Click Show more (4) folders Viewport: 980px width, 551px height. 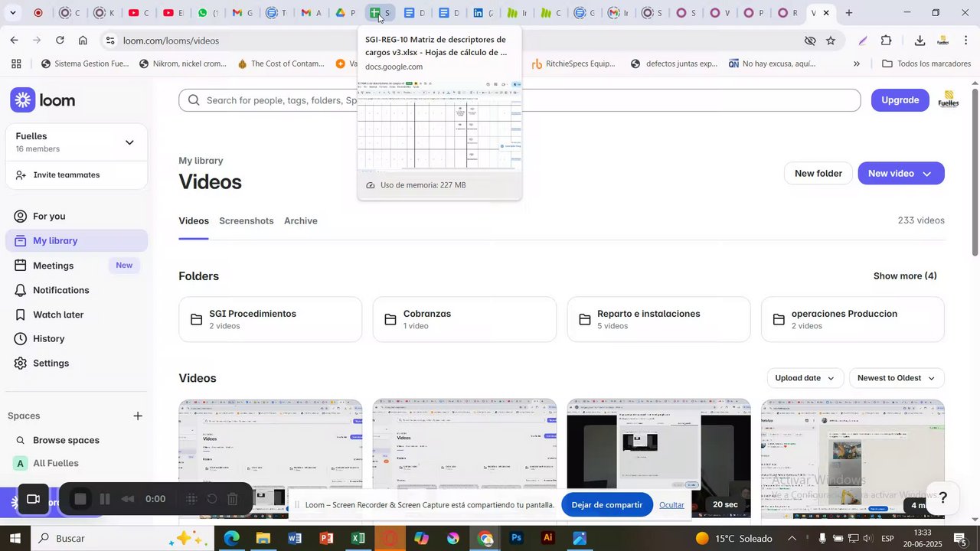905,276
